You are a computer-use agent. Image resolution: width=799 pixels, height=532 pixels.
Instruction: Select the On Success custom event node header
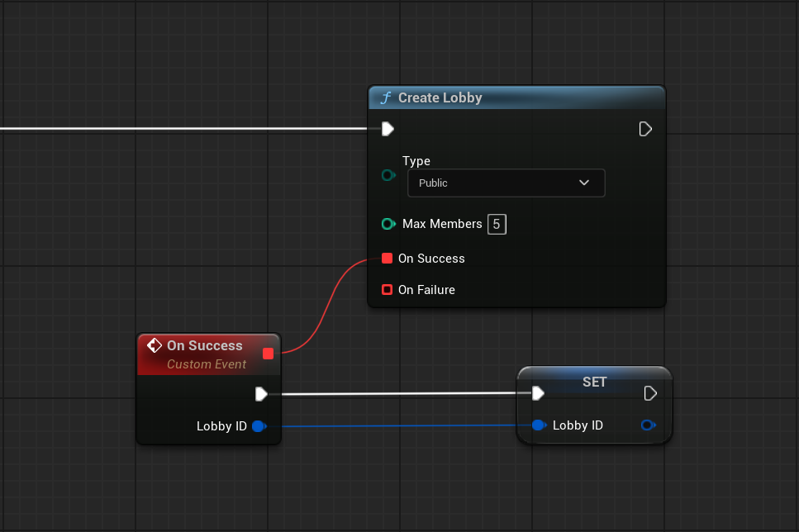(x=204, y=346)
